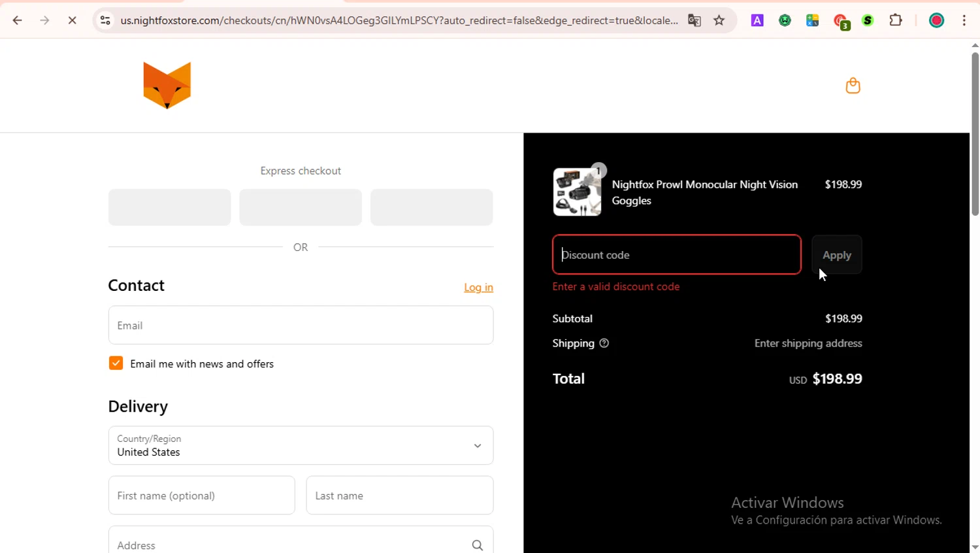
Task: Click the USD $198.99 total amount
Action: 826,379
